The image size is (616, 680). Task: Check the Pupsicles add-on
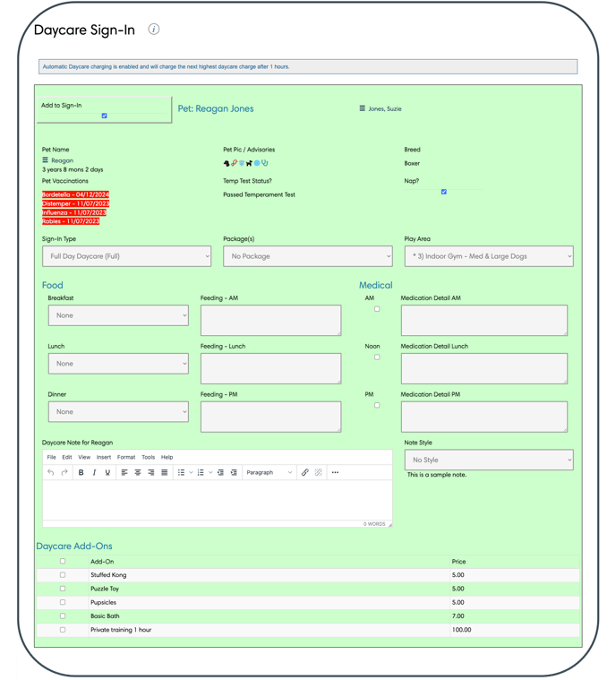(63, 602)
